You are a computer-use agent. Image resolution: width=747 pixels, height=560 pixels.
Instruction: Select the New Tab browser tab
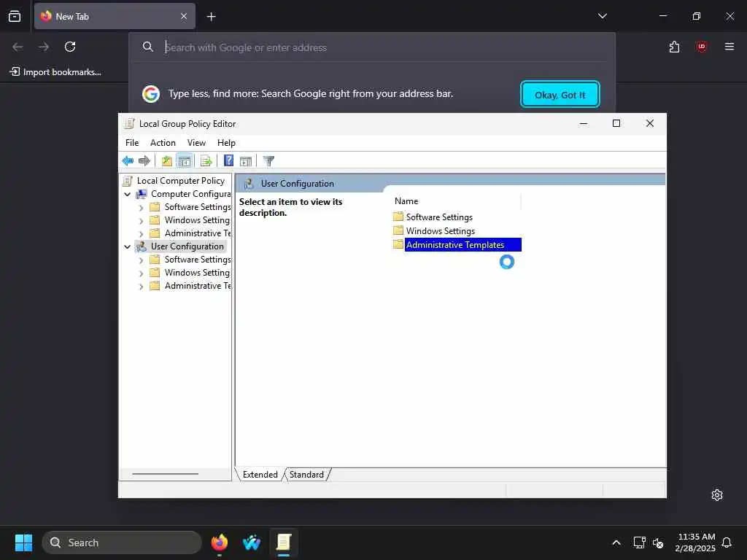coord(115,16)
